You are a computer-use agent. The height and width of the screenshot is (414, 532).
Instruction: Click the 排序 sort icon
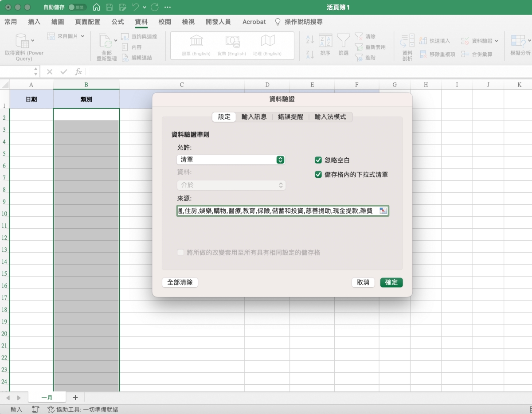tap(325, 41)
